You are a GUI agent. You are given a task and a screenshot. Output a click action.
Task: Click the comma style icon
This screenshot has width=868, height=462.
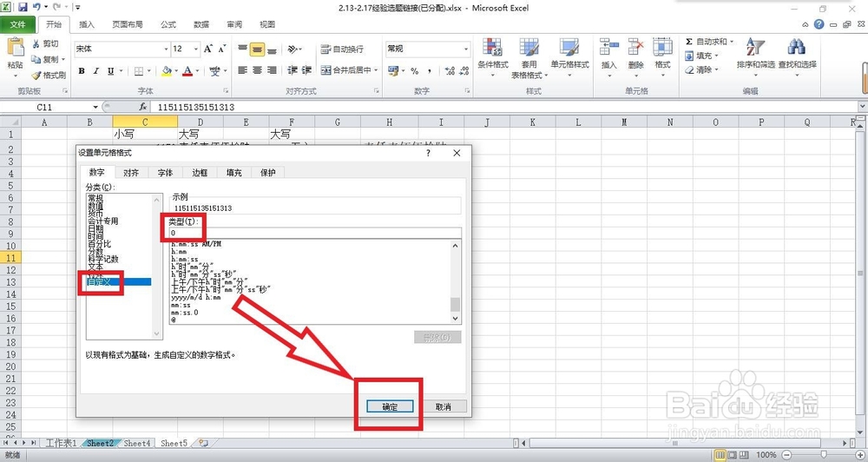click(x=429, y=71)
